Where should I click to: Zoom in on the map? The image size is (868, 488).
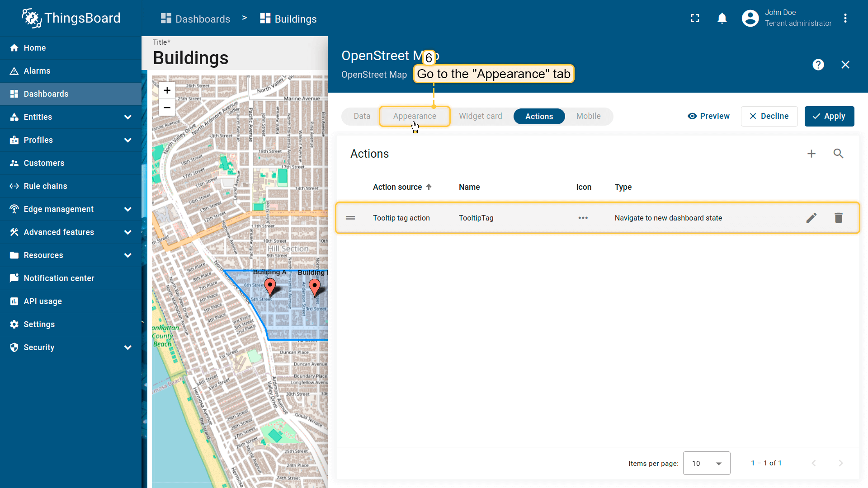pyautogui.click(x=167, y=90)
